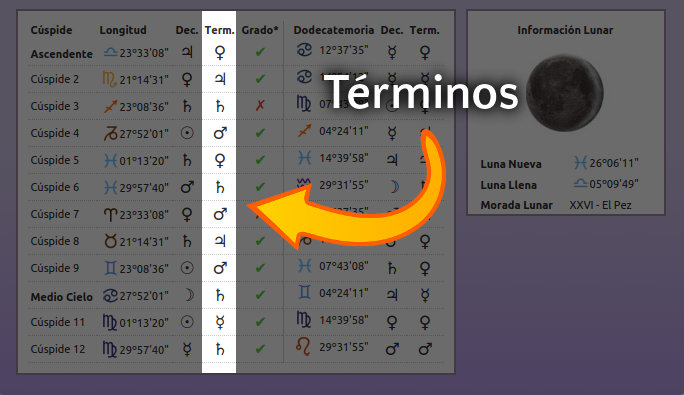Viewport: 684px width, 395px height.
Task: Click the Pisces glyph next to Luna Nueva
Action: click(580, 163)
